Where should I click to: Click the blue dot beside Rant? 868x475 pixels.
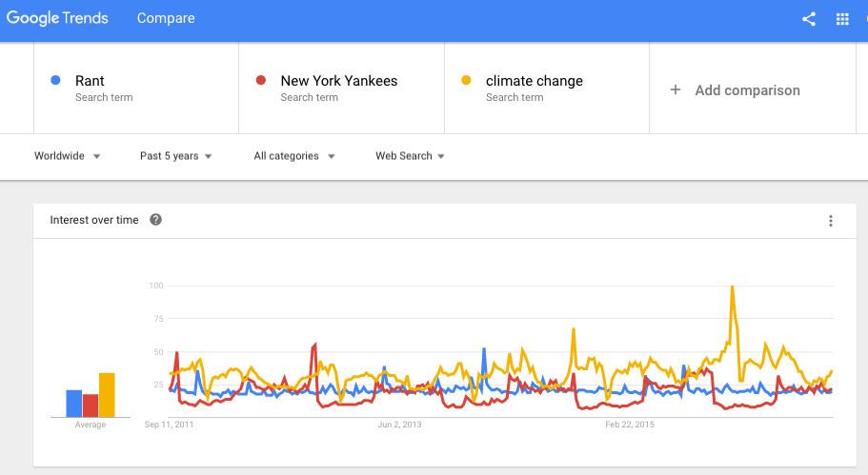pyautogui.click(x=55, y=81)
